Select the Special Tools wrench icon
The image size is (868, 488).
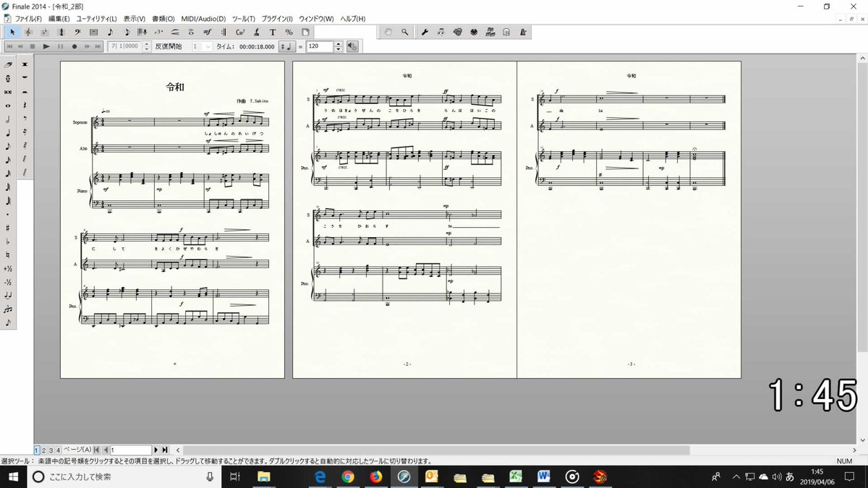(x=425, y=32)
